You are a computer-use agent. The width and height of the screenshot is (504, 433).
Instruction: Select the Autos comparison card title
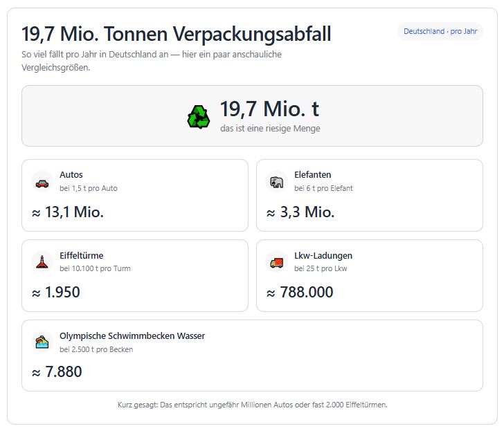click(x=71, y=175)
